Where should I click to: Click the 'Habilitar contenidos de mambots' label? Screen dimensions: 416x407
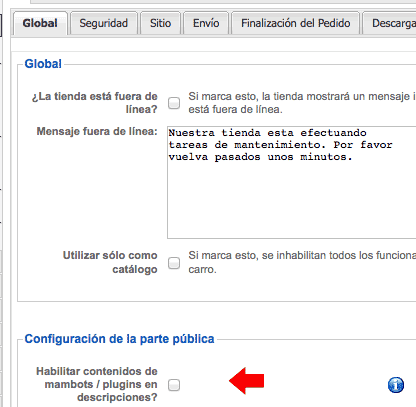click(x=97, y=384)
